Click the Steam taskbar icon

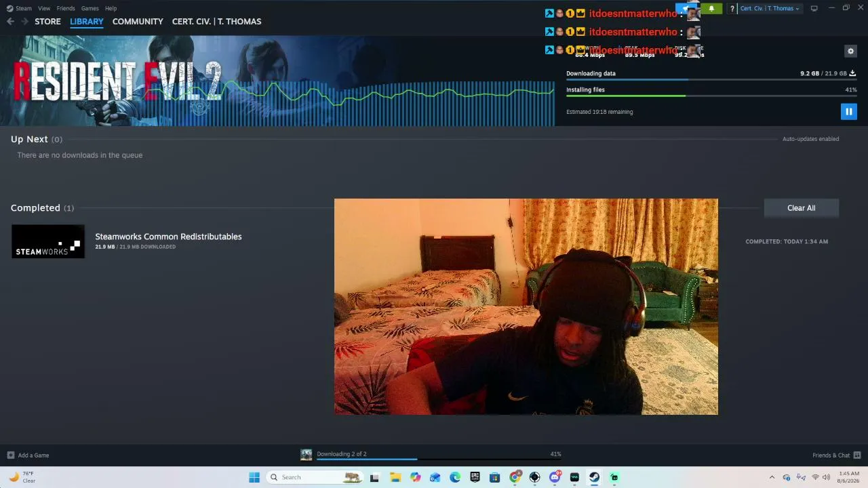click(x=594, y=477)
